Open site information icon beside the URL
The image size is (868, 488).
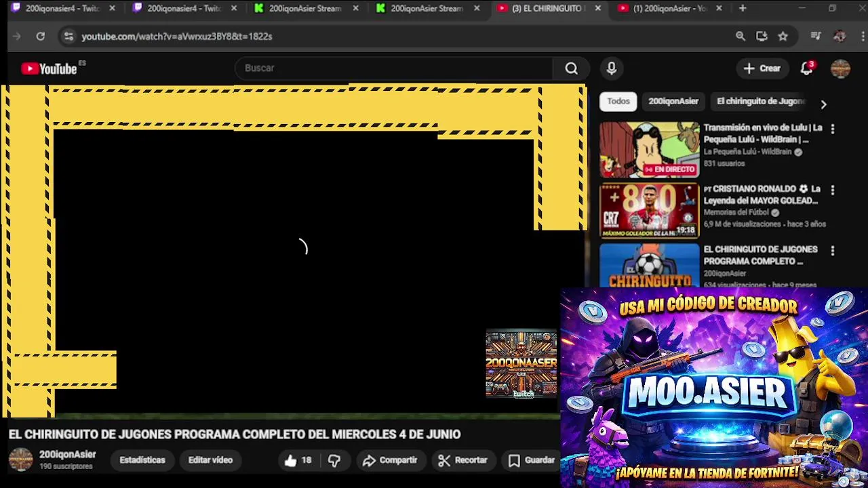[68, 36]
